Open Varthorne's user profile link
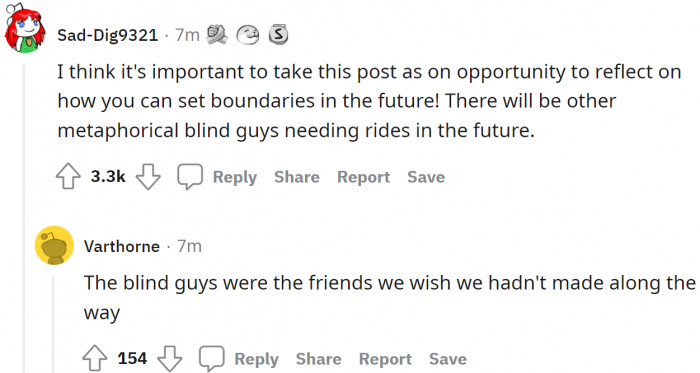The image size is (700, 373). 121,246
